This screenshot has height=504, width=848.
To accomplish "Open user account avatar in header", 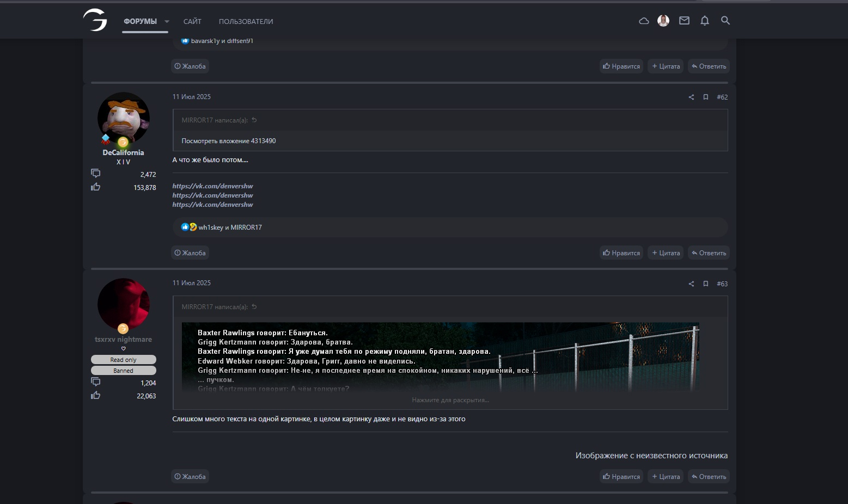I will (x=663, y=21).
